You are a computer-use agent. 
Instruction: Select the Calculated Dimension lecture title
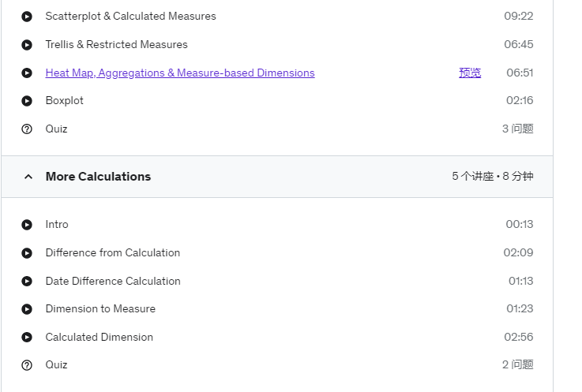pos(99,337)
